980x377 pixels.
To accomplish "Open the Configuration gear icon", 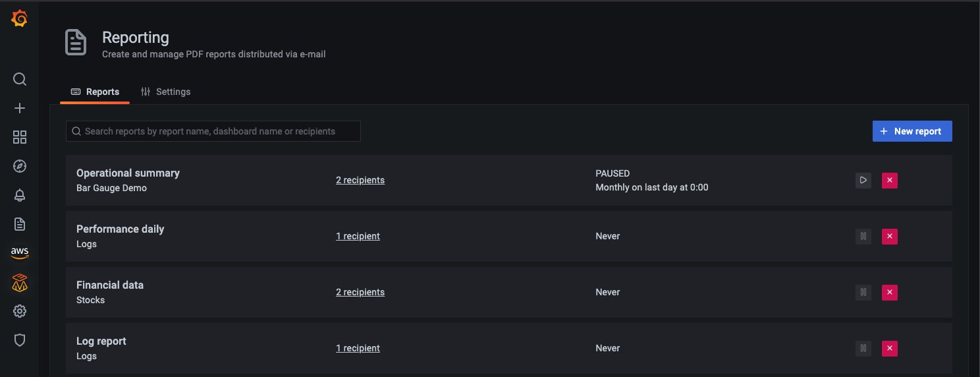I will click(20, 311).
